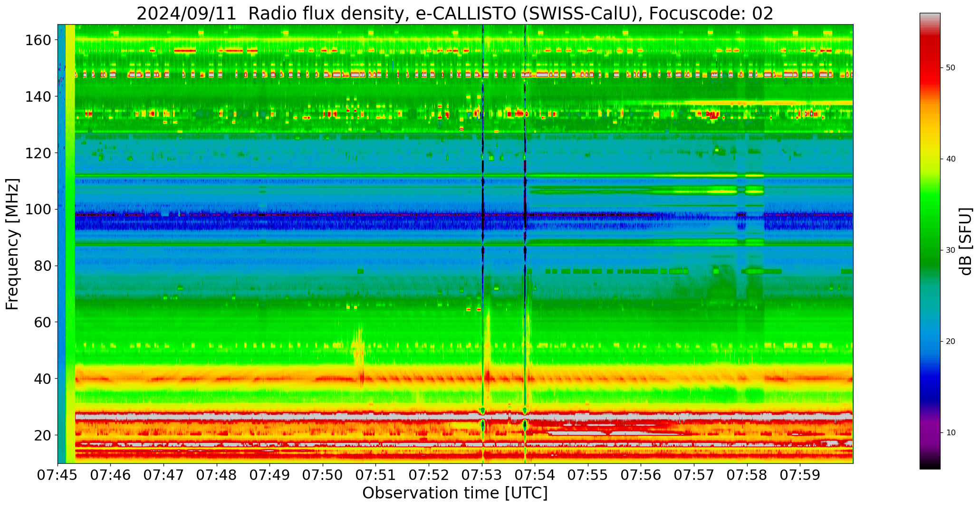Click the 40 frequency tick label

click(42, 379)
